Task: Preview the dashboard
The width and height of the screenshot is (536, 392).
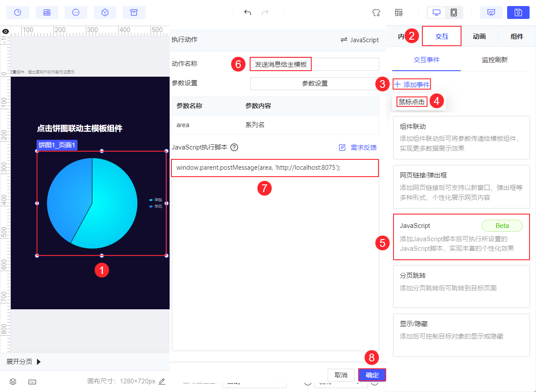Action: pyautogui.click(x=491, y=12)
